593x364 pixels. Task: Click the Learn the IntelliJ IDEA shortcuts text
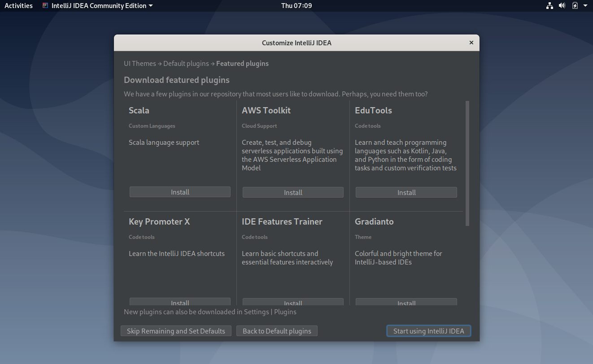(x=177, y=254)
